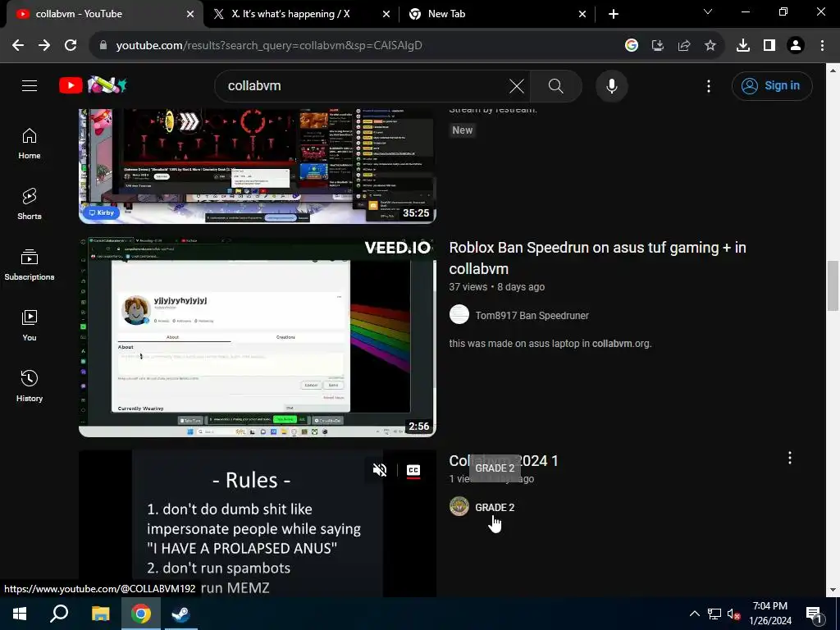This screenshot has width=840, height=630.
Task: Share this page from the address bar
Action: tap(683, 46)
